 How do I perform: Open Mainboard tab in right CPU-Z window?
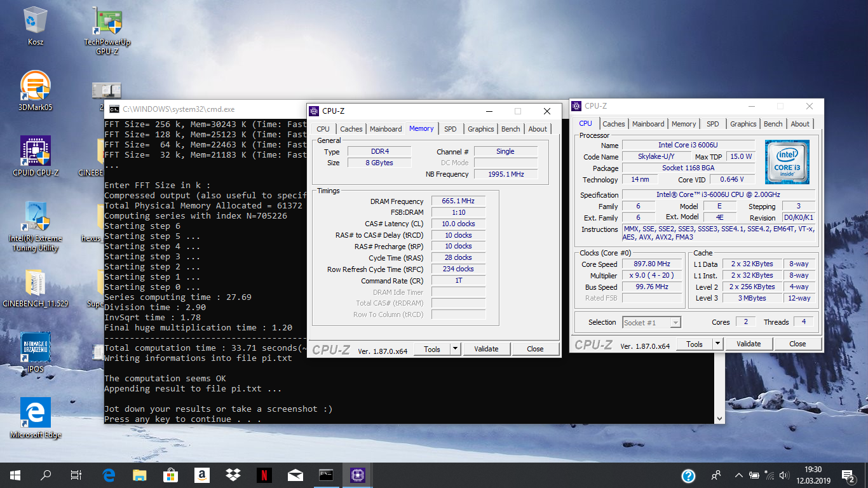click(x=648, y=124)
